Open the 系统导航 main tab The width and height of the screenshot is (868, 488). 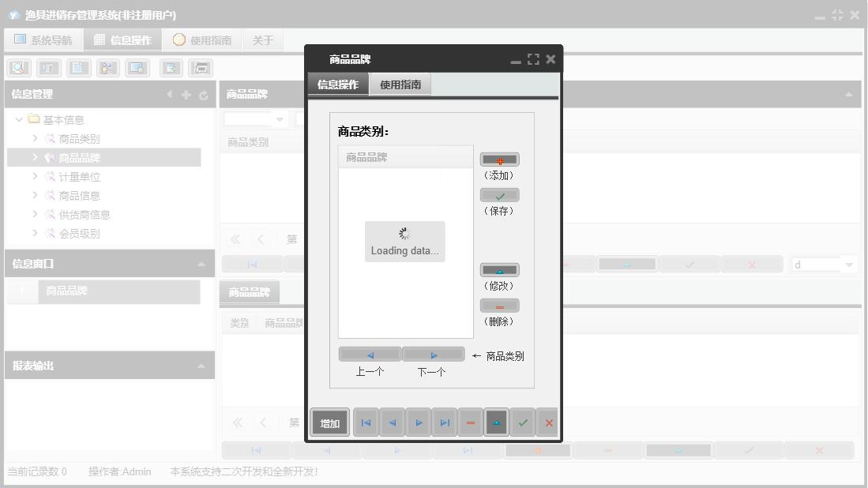tap(43, 39)
